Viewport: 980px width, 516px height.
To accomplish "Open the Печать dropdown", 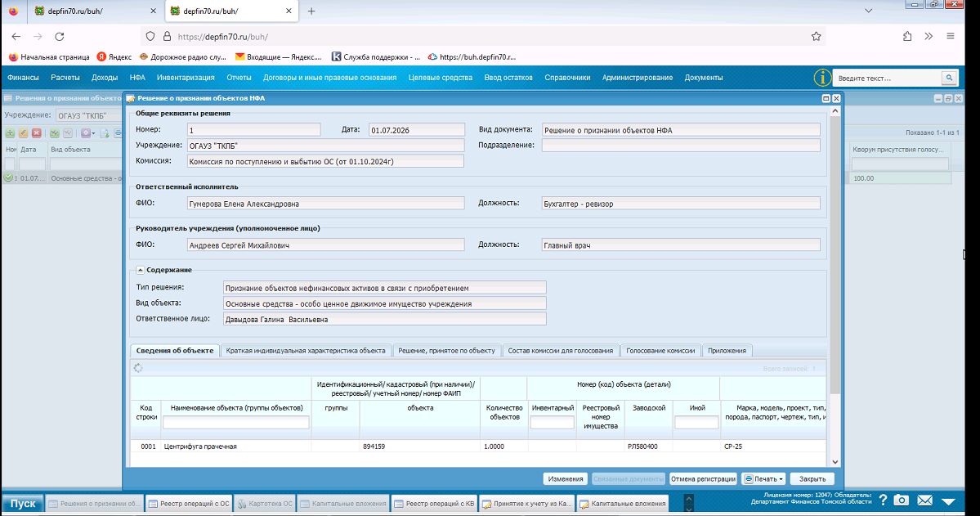I will [763, 479].
